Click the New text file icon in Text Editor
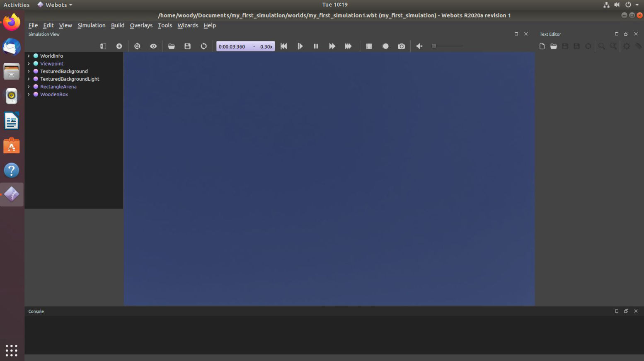Viewport: 644px width, 361px height. pyautogui.click(x=542, y=46)
